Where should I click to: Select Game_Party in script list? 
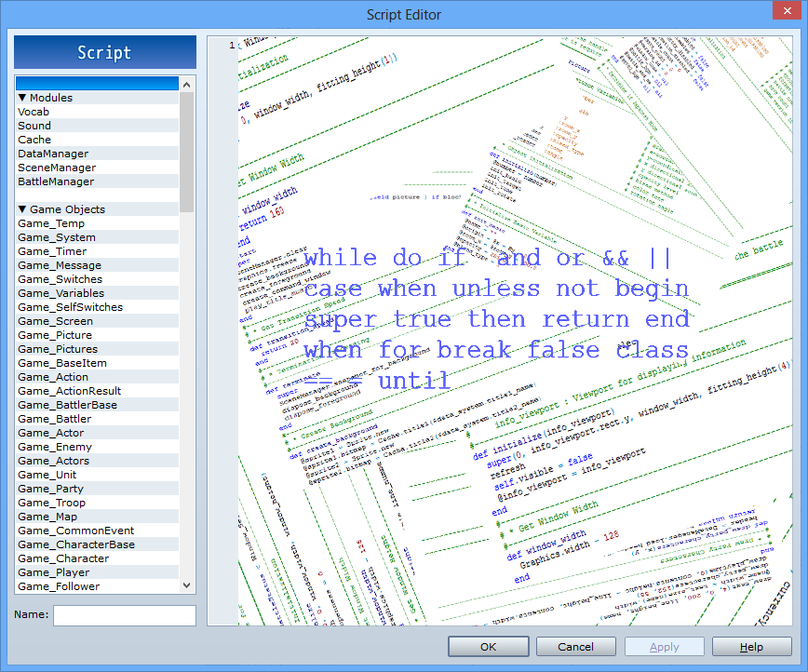click(x=98, y=489)
